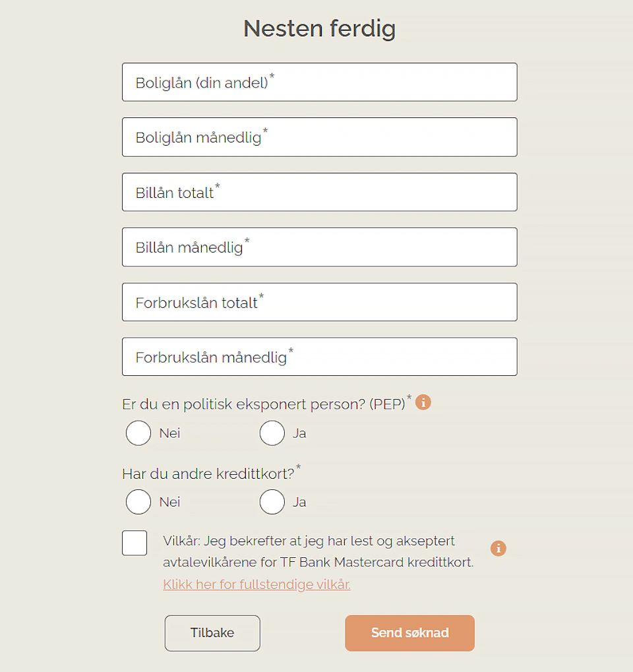Click the Nesten ferdig heading
The image size is (633, 672).
[x=319, y=29]
